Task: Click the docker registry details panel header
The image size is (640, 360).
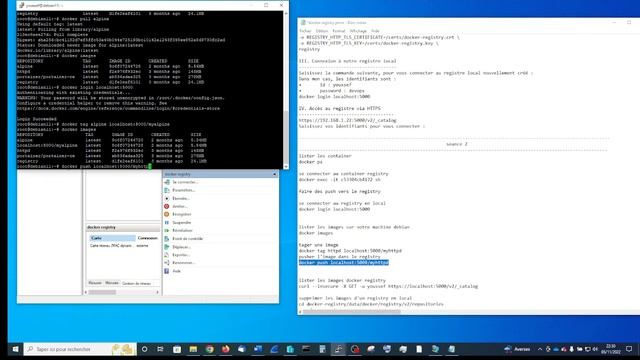Action: [x=122, y=227]
